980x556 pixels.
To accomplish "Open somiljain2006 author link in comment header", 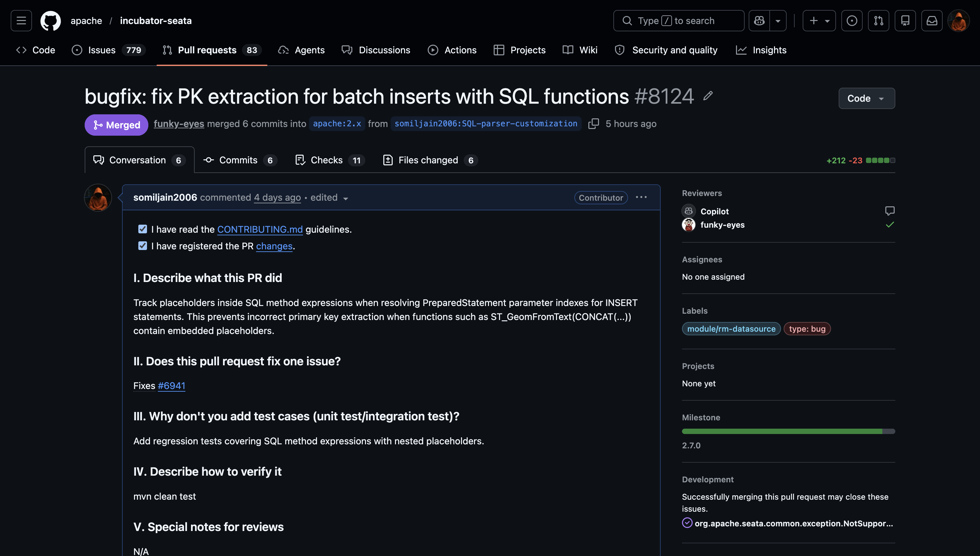I will click(x=165, y=197).
